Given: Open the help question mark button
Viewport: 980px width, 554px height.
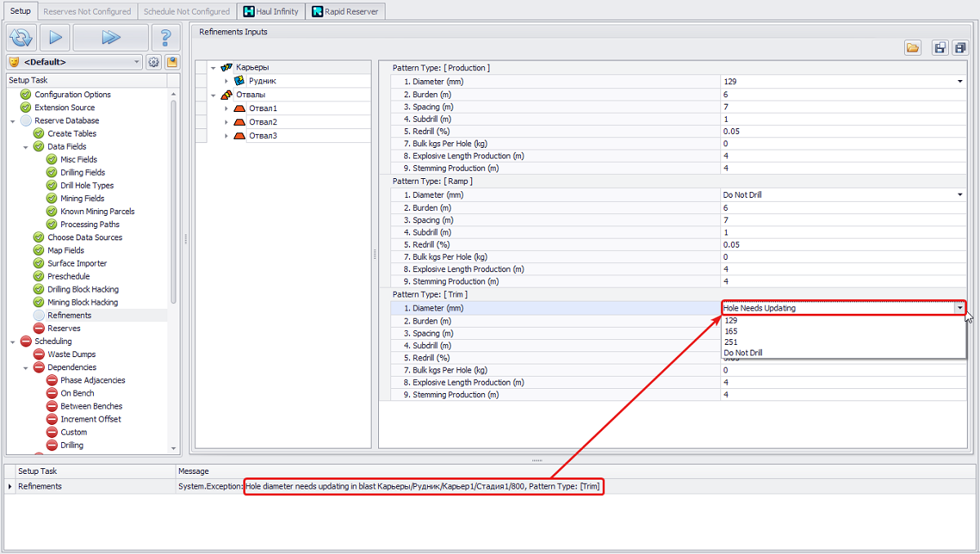Looking at the screenshot, I should (166, 38).
